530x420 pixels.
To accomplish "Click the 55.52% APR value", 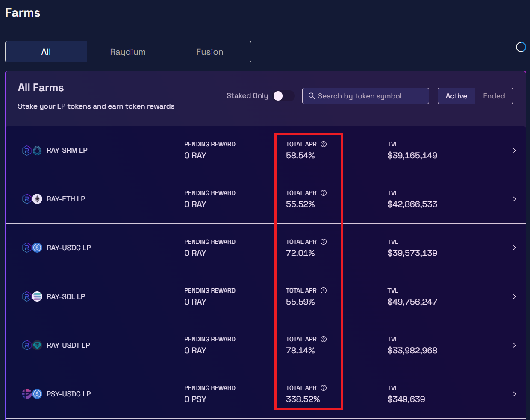I will (300, 204).
